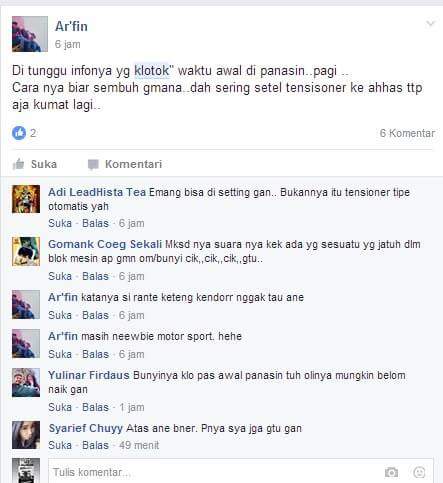443x483 pixels.
Task: Click the Suka thumbs-up button on post
Action: click(35, 164)
